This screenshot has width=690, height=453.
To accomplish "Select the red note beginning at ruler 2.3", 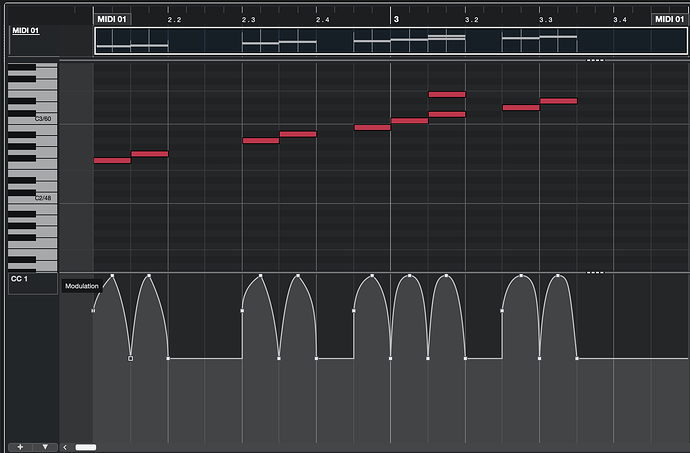I will pos(261,140).
